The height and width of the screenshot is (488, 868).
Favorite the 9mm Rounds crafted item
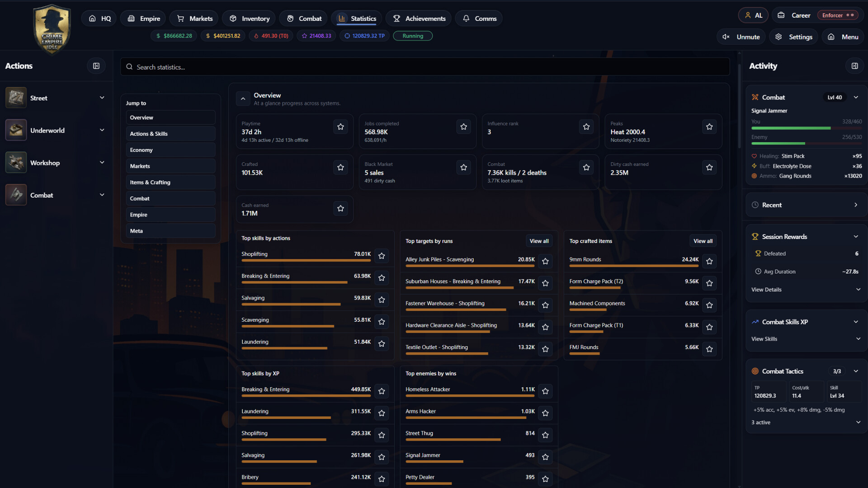click(x=709, y=261)
